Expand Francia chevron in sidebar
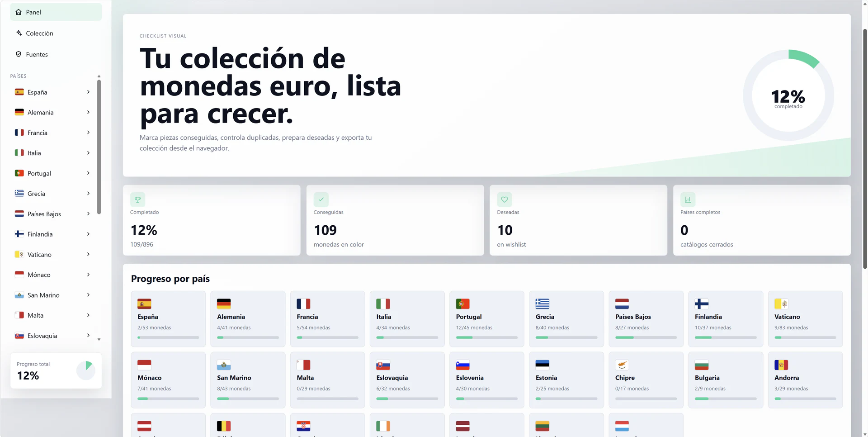The height and width of the screenshot is (437, 868). point(88,133)
